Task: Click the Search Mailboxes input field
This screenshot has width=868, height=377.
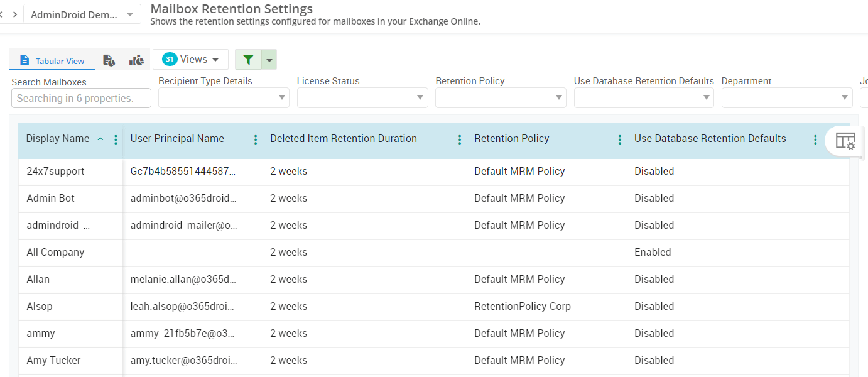Action: pos(81,98)
